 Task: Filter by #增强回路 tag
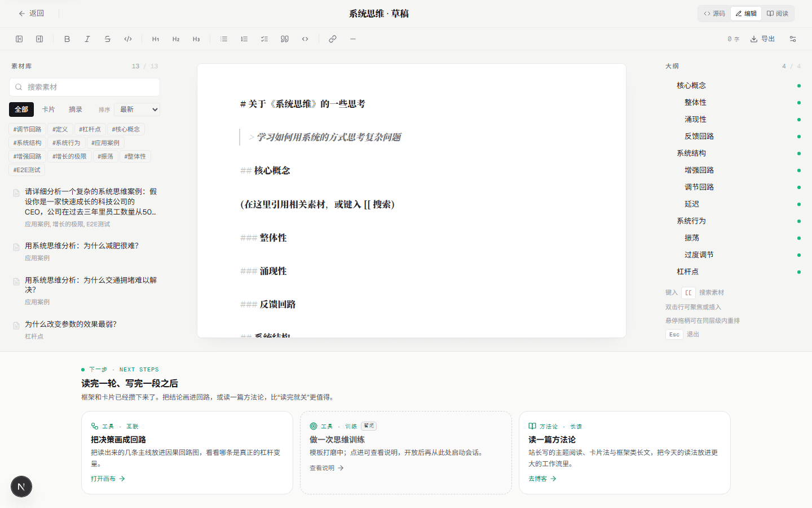click(28, 156)
